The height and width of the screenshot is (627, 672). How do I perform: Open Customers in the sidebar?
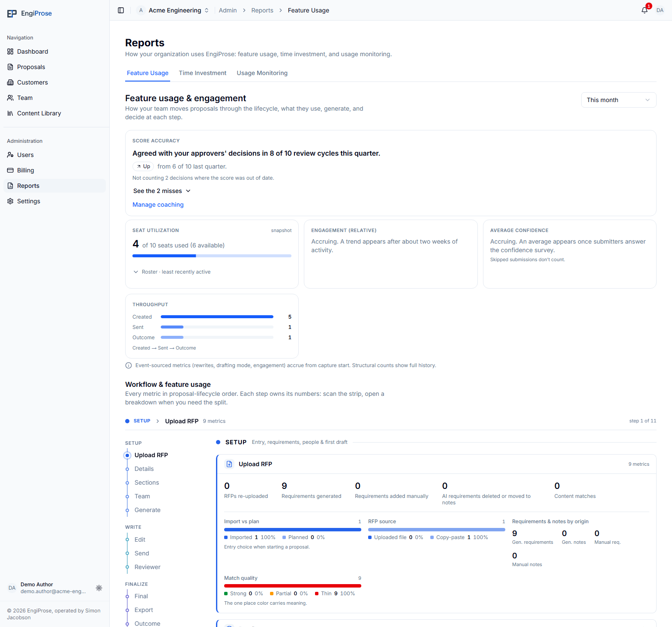54,82
